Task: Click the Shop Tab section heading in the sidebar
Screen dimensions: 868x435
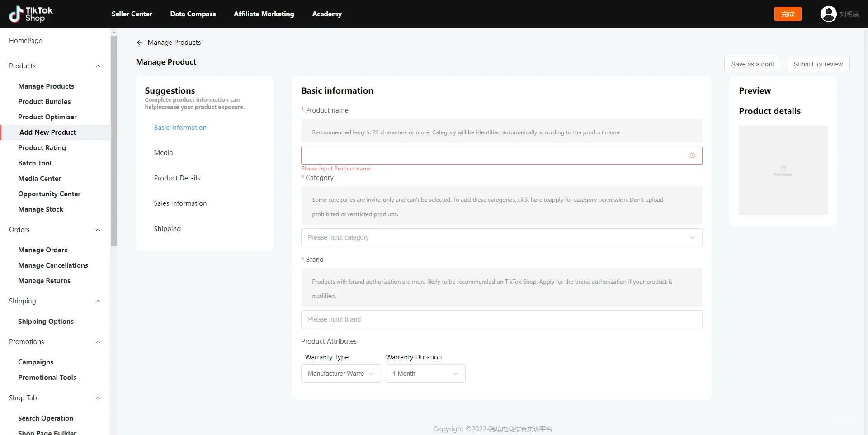Action: pos(23,398)
